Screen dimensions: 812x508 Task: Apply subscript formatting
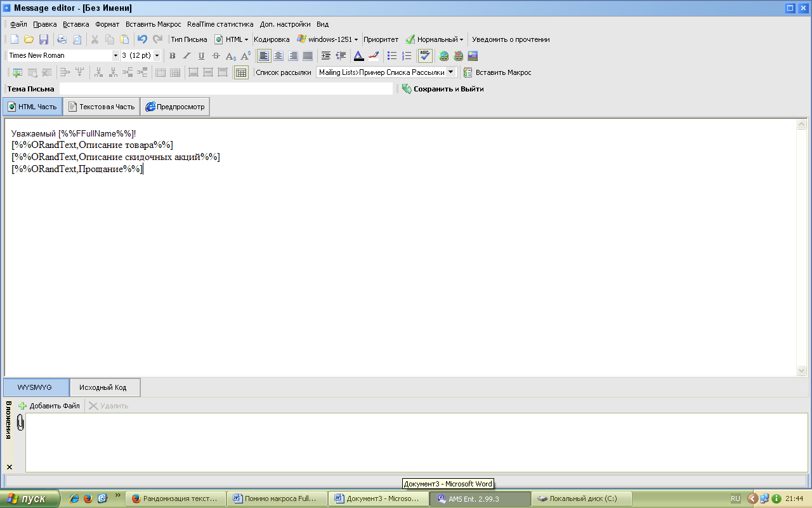point(231,56)
